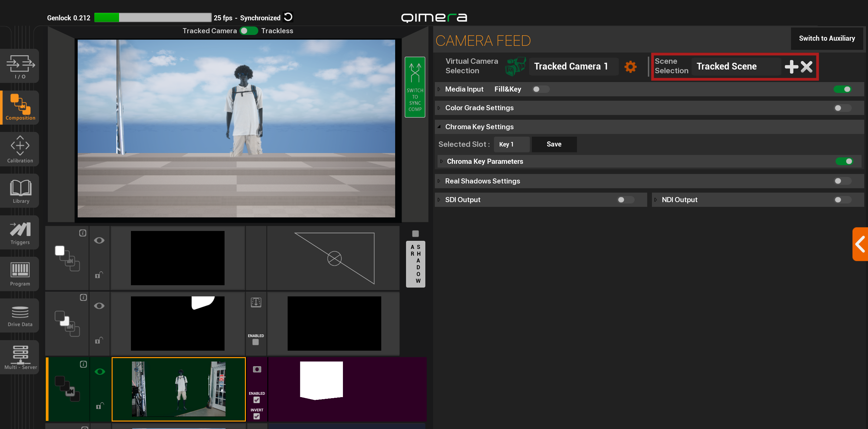
Task: Select the empty crossed-out mask placeholder
Action: (334, 258)
